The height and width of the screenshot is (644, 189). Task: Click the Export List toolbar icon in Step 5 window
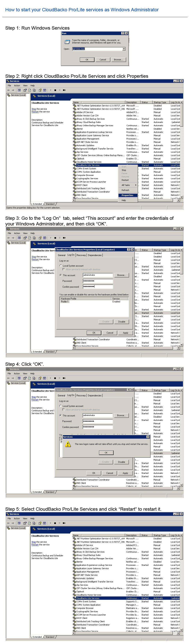click(x=34, y=523)
